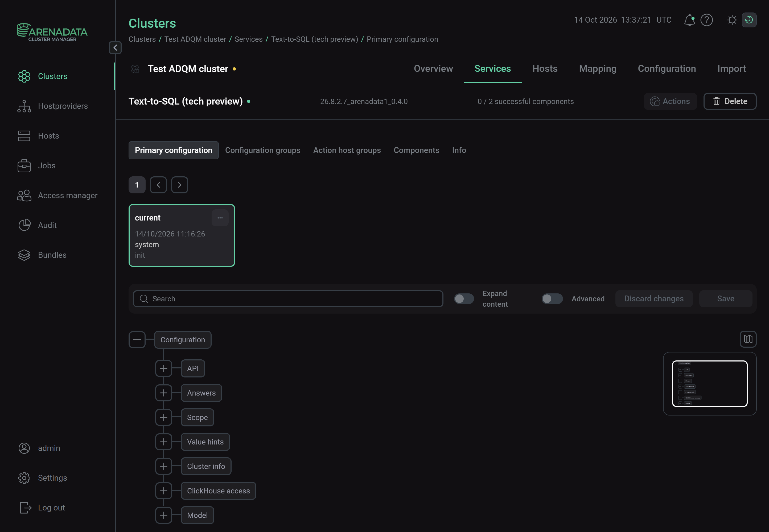The image size is (769, 532).
Task: Follow the Test ADQM cluster breadcrumb link
Action: 195,39
